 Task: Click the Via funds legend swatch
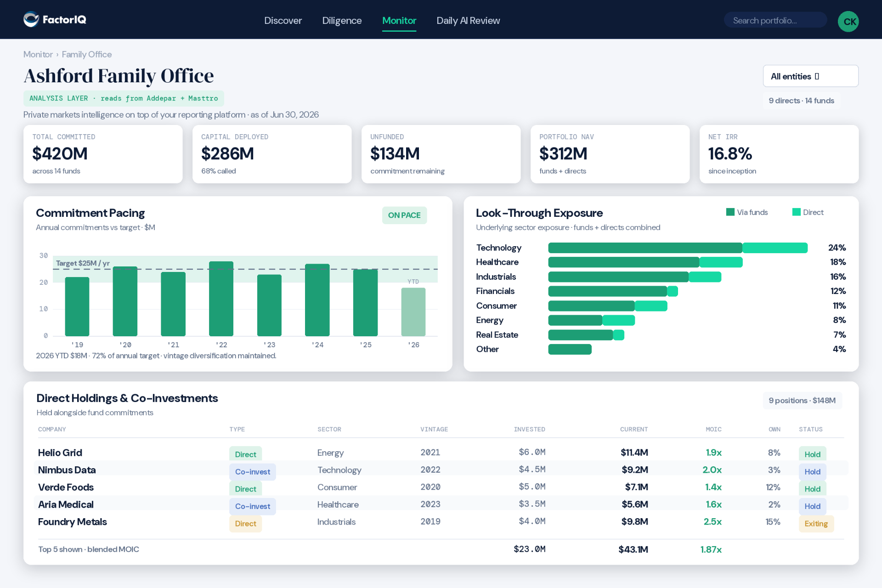click(730, 212)
